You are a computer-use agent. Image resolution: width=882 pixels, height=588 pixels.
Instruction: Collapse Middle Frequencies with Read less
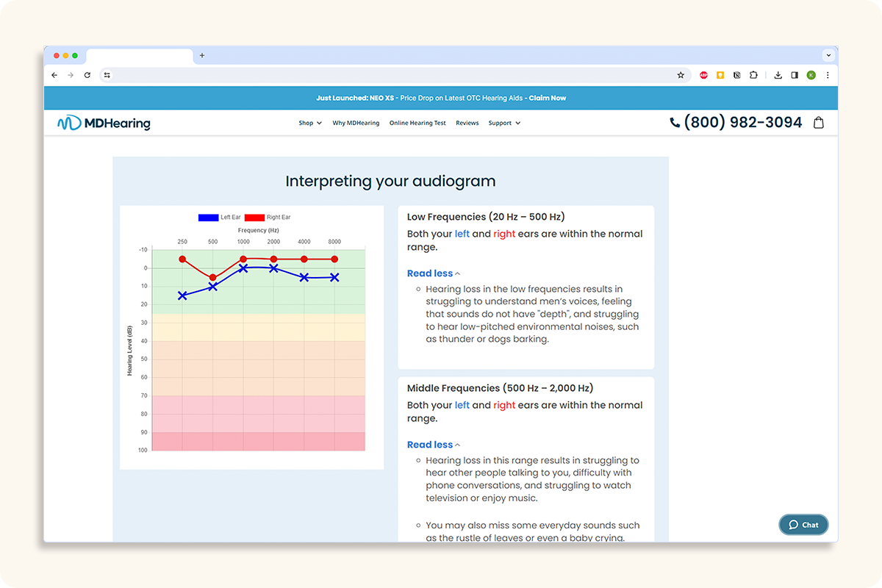(x=433, y=445)
